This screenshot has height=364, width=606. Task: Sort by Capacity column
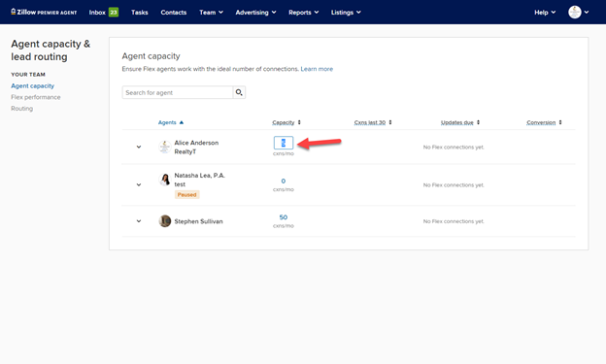(x=286, y=122)
